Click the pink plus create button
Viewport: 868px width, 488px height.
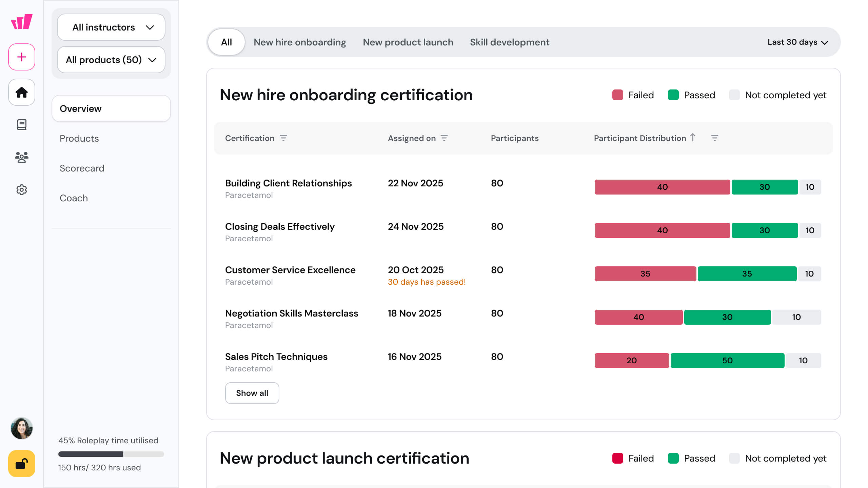(22, 57)
